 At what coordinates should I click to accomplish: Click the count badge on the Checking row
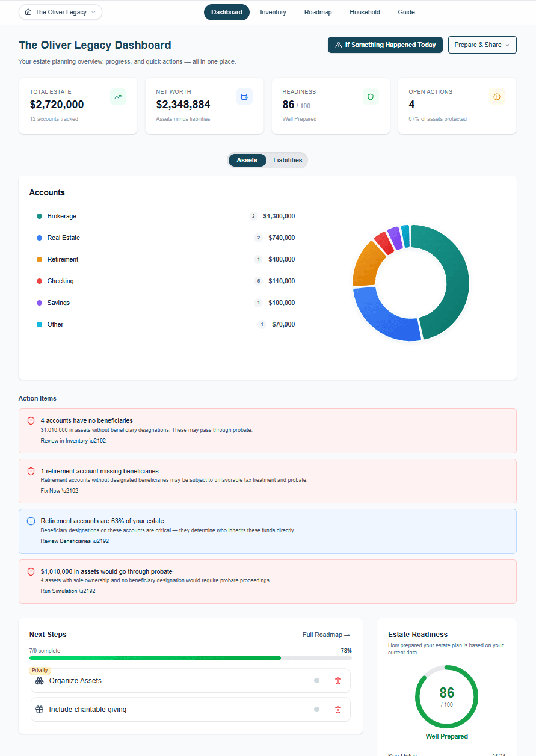259,281
